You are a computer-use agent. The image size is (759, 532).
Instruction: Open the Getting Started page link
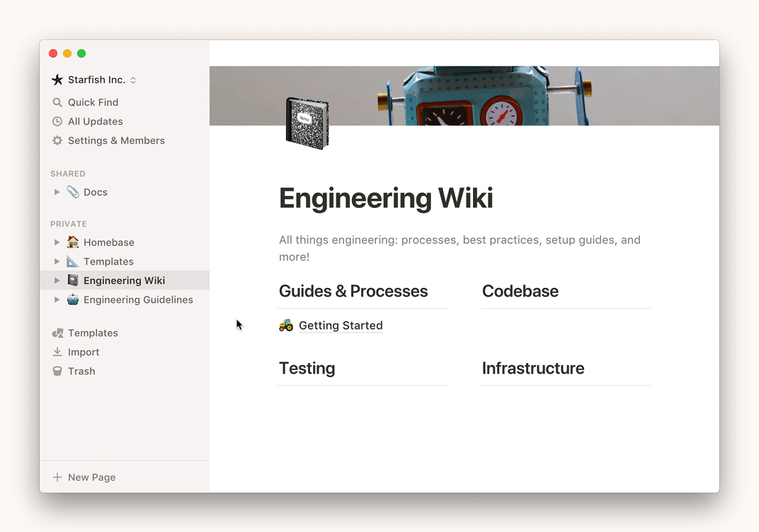341,325
